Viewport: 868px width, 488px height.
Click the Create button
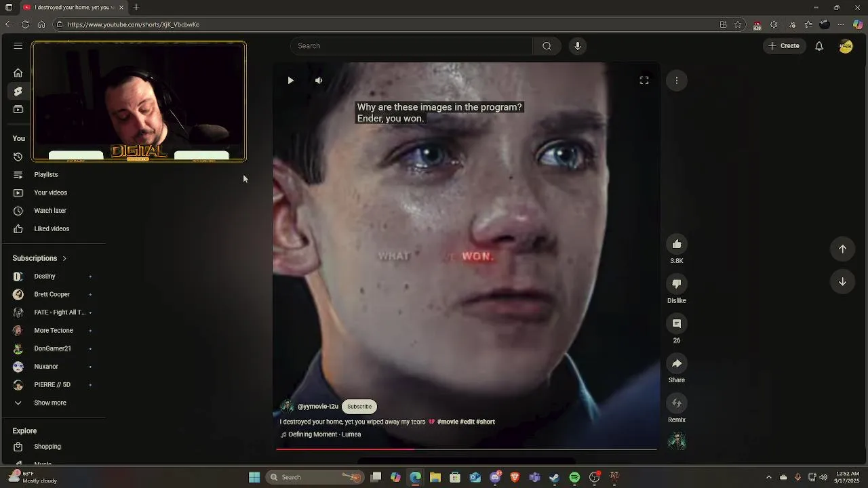coord(784,46)
